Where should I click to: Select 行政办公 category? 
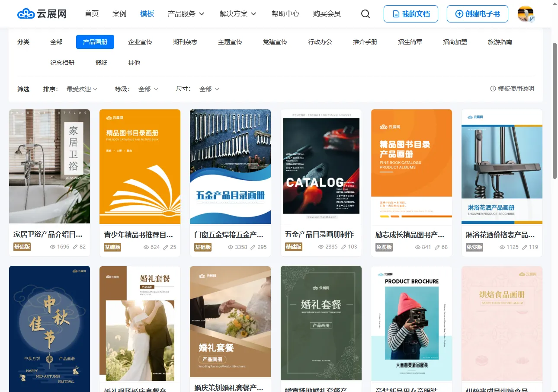point(320,42)
